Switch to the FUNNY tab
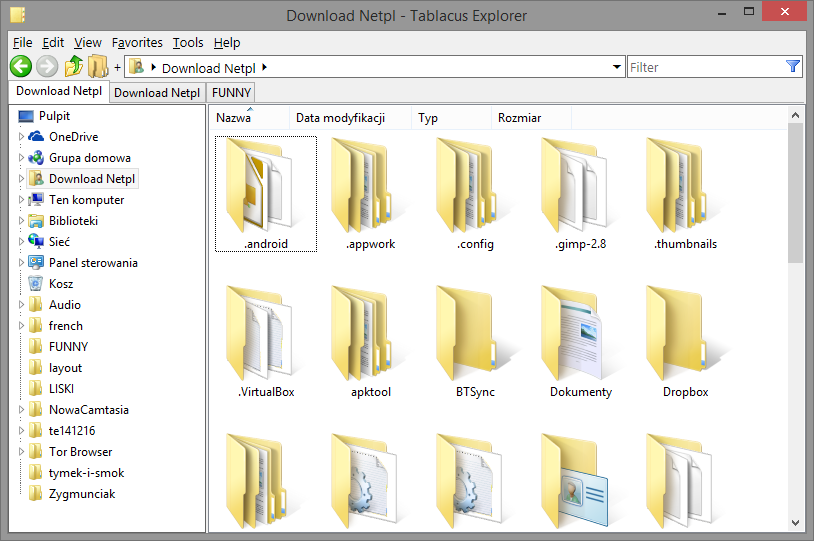Screen dimensions: 814x541 pyautogui.click(x=232, y=92)
